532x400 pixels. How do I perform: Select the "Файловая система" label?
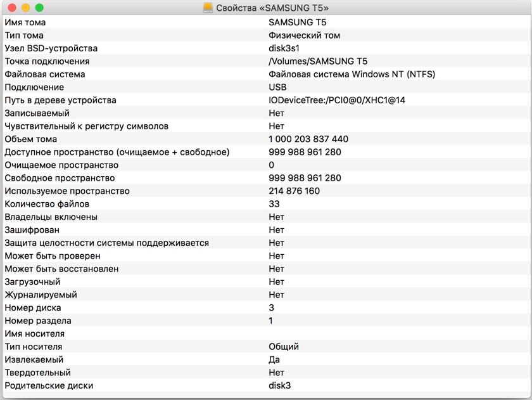coord(45,74)
